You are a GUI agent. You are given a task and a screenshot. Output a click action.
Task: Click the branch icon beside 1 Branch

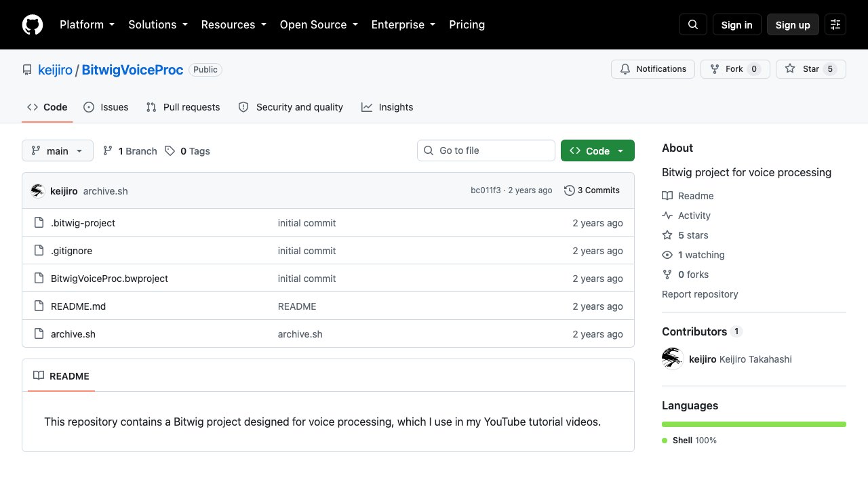pyautogui.click(x=108, y=151)
